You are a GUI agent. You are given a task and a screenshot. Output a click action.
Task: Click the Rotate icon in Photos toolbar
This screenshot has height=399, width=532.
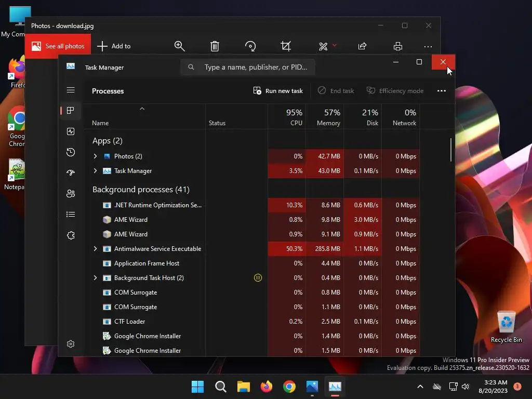click(x=250, y=46)
